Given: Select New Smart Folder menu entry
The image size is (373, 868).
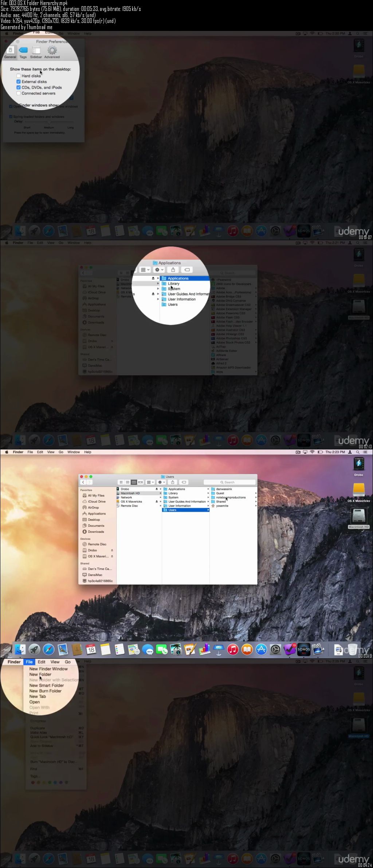Looking at the screenshot, I should 47,685.
